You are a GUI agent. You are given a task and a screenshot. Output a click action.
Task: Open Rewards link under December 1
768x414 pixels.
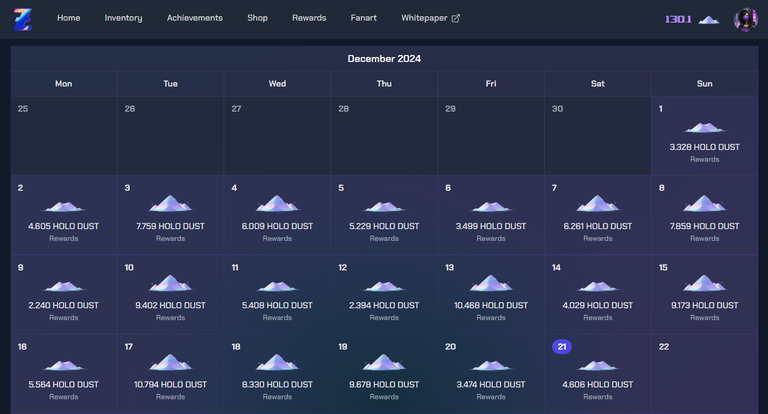click(x=704, y=159)
